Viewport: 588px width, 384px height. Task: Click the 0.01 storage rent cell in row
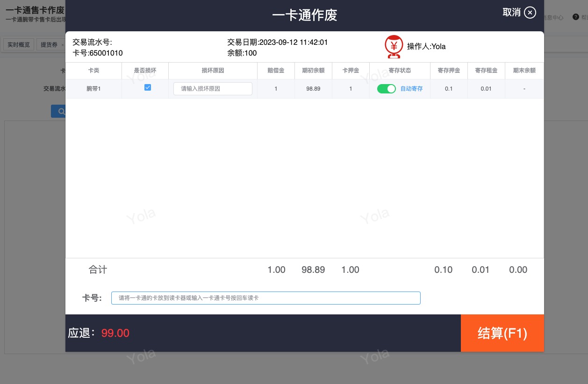(x=486, y=89)
